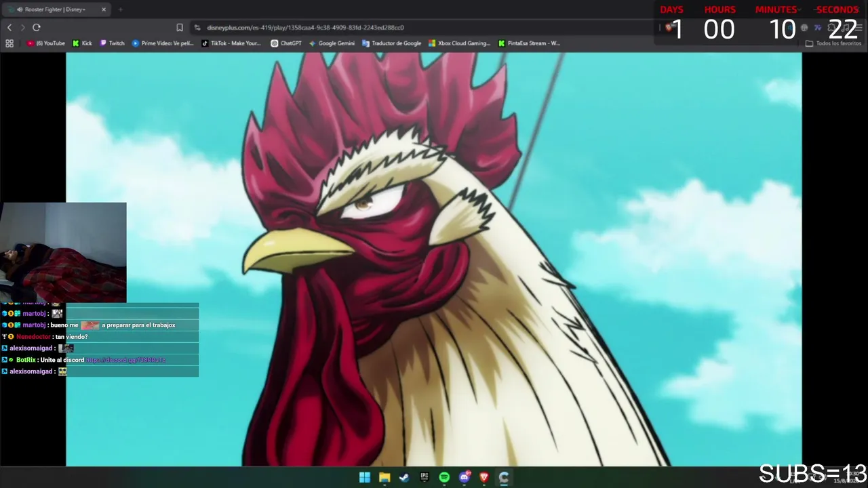This screenshot has height=488, width=868.
Task: Go back with the browser back arrow
Action: coord(9,27)
